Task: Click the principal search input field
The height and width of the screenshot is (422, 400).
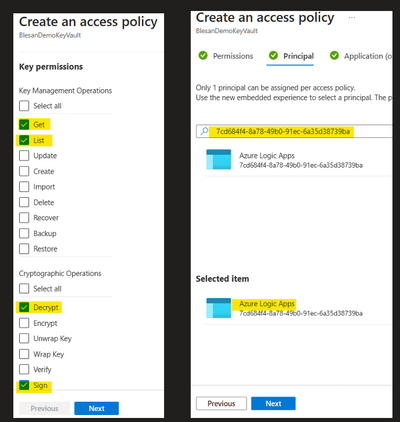Action: (x=294, y=131)
